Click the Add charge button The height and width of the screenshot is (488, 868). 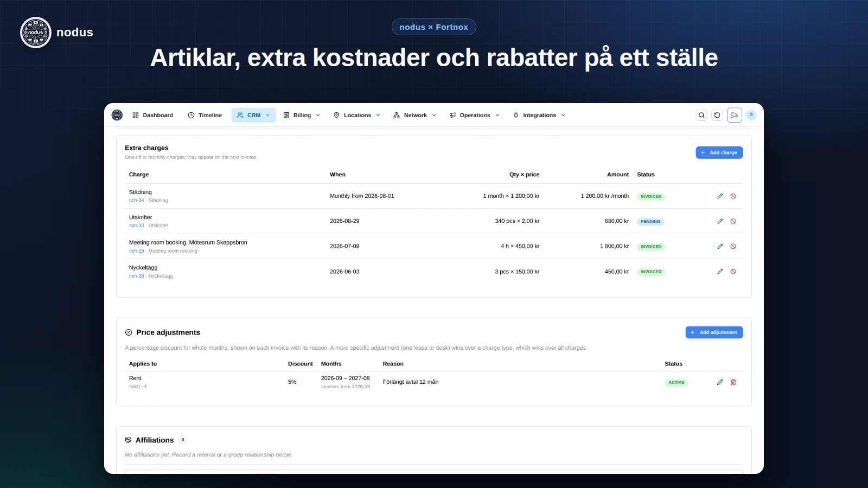pyautogui.click(x=719, y=152)
